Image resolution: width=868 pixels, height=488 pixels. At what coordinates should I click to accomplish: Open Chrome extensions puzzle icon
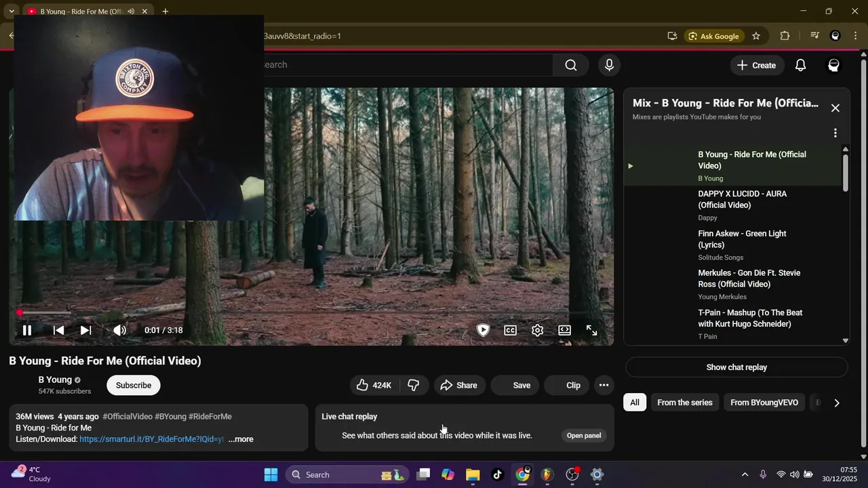785,36
